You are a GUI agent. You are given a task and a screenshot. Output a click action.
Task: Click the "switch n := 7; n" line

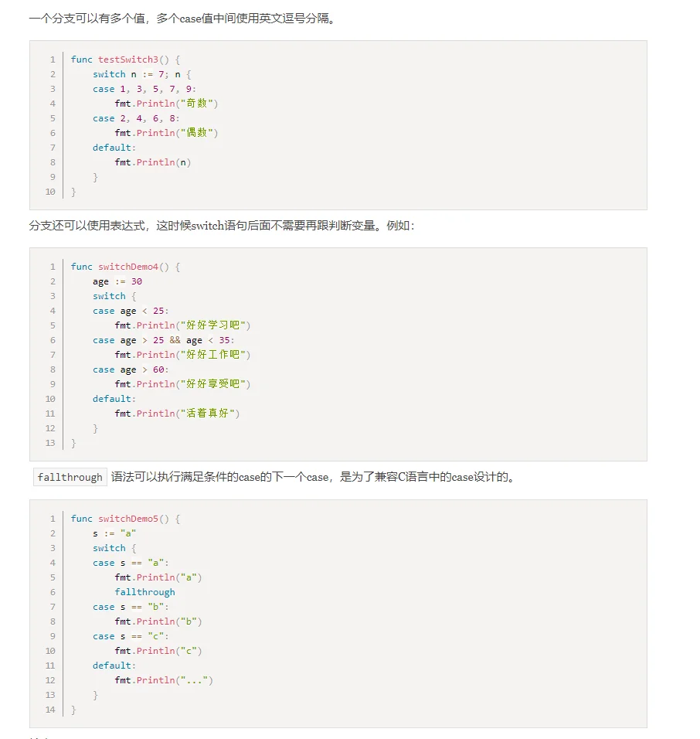(x=142, y=74)
